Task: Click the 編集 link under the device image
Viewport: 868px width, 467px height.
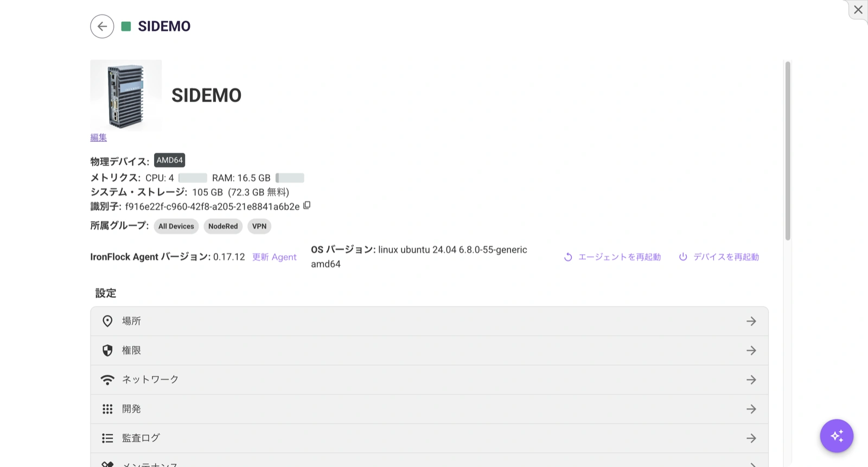Action: [x=99, y=137]
